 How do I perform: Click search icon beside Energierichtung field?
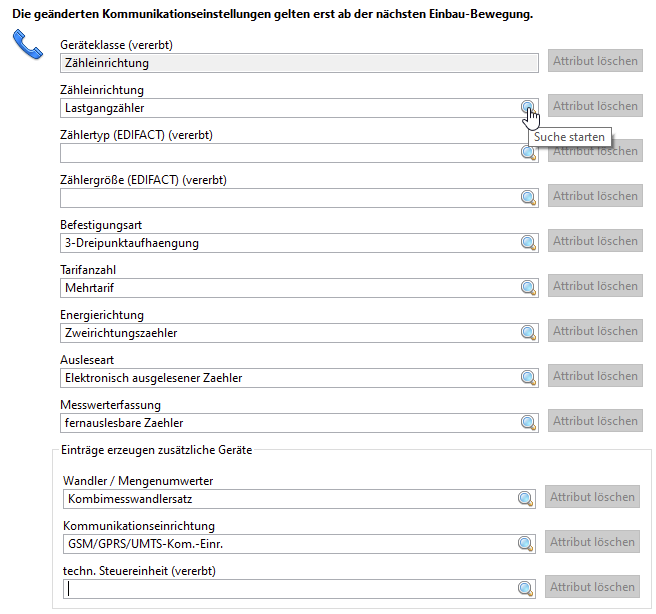click(x=528, y=332)
